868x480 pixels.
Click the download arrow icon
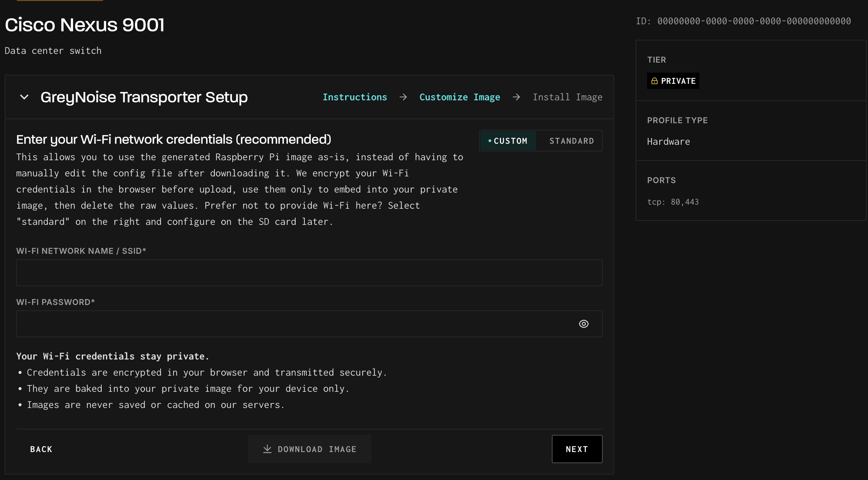[x=267, y=449]
